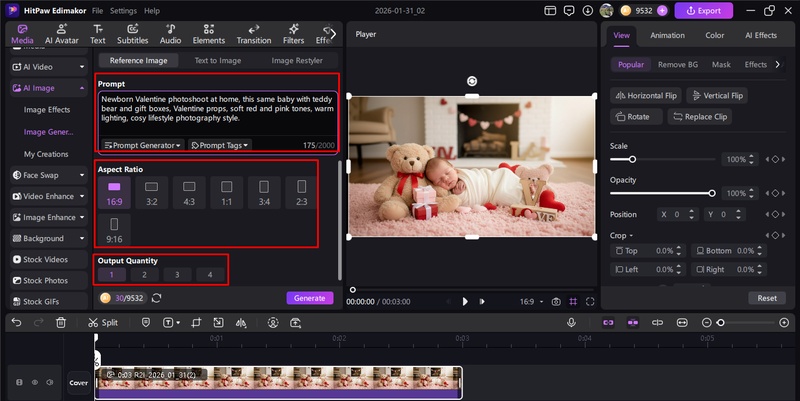Switch to Reference Image tab
This screenshot has width=800, height=401.
[138, 60]
